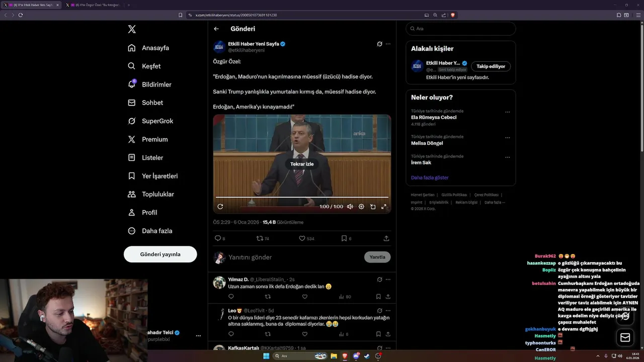This screenshot has width=644, height=362.
Task: Expand the Daha fazla menu
Action: [x=150, y=231]
